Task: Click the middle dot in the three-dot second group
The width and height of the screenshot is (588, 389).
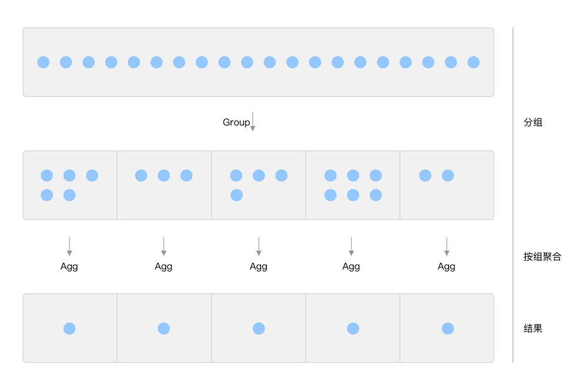Action: [164, 175]
